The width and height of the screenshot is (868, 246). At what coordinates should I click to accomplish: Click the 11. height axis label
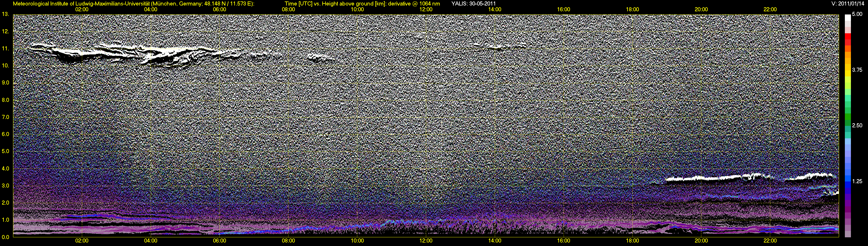click(x=5, y=49)
